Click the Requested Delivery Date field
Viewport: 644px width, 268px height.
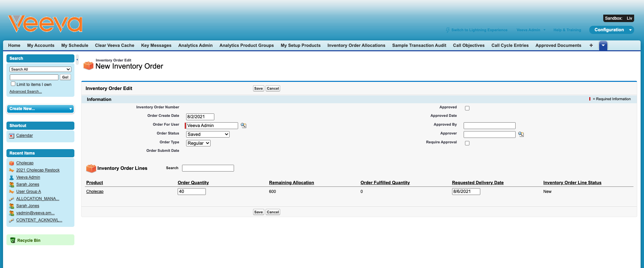click(x=466, y=192)
